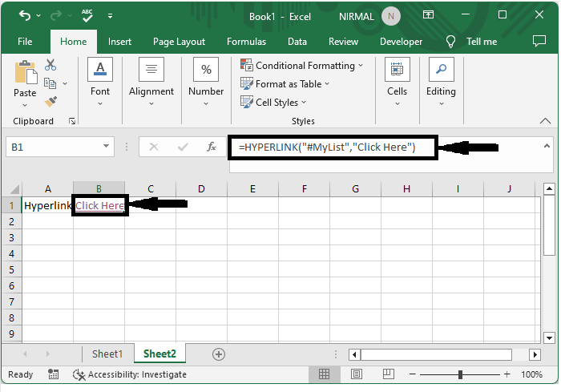Image resolution: width=561 pixels, height=392 pixels.
Task: Click the Paste clipboard icon
Action: [x=26, y=73]
